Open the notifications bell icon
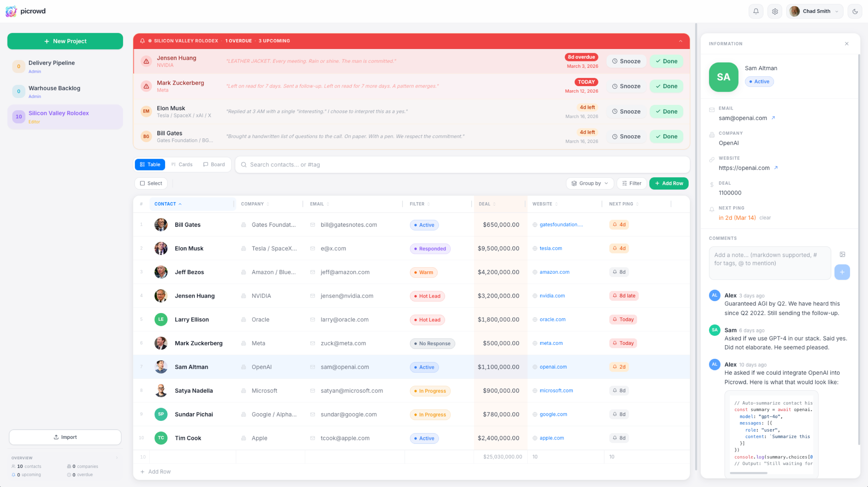The width and height of the screenshot is (868, 487). (x=756, y=11)
